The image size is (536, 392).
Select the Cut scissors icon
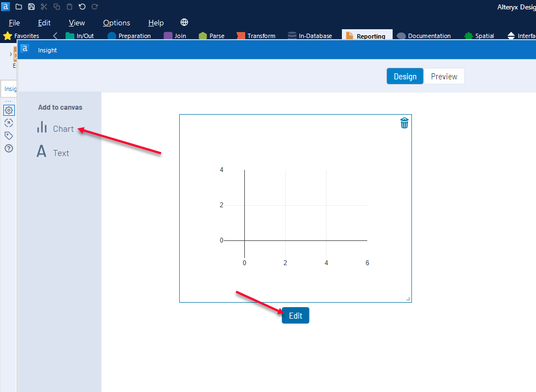44,7
